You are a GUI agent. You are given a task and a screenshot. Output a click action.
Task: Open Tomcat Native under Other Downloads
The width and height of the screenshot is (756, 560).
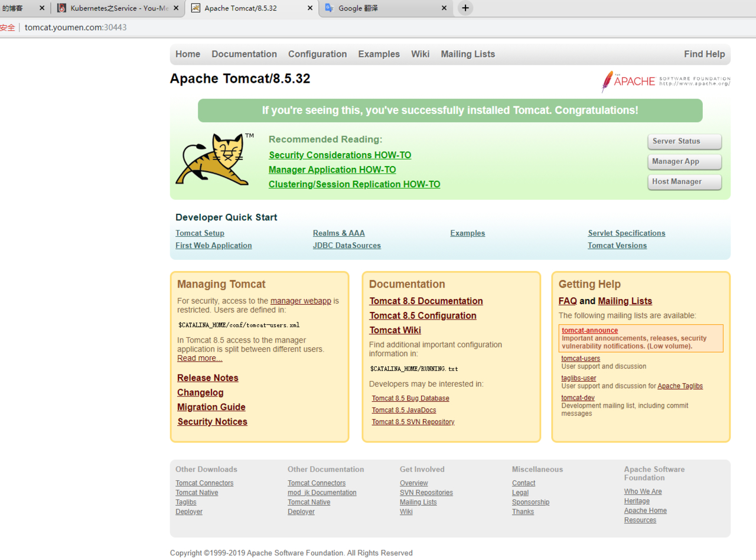click(x=197, y=493)
